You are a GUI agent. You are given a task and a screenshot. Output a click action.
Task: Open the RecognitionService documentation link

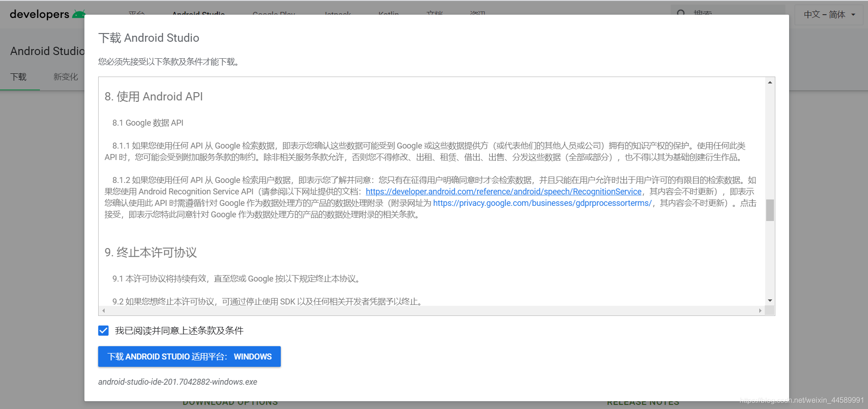[504, 192]
